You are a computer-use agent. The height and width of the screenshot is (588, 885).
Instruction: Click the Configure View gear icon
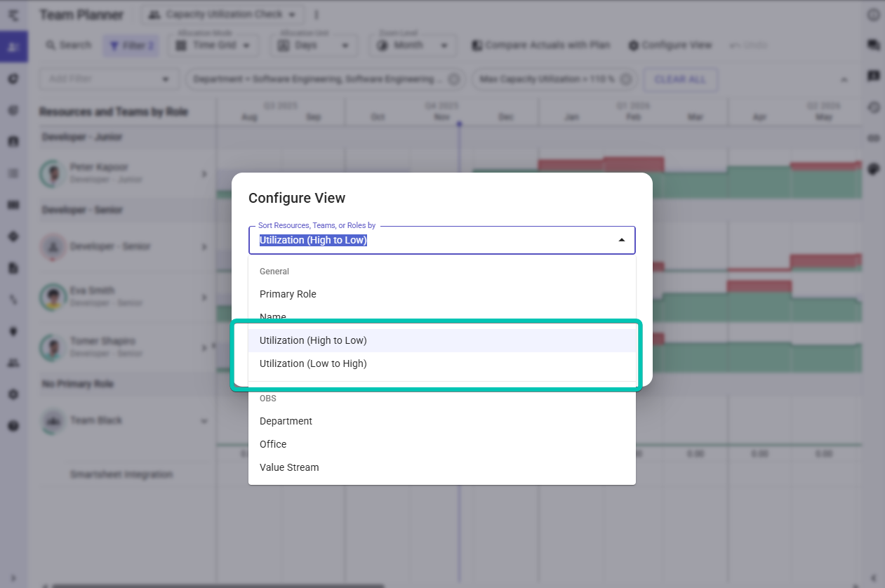tap(633, 46)
